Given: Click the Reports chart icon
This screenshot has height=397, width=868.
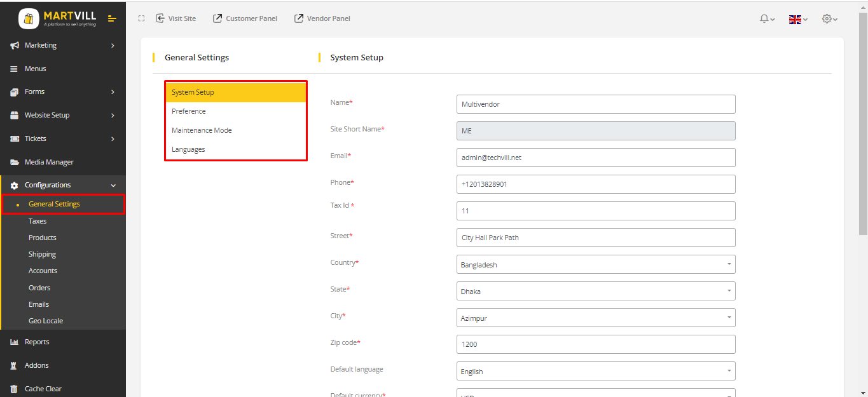Looking at the screenshot, I should coord(14,342).
